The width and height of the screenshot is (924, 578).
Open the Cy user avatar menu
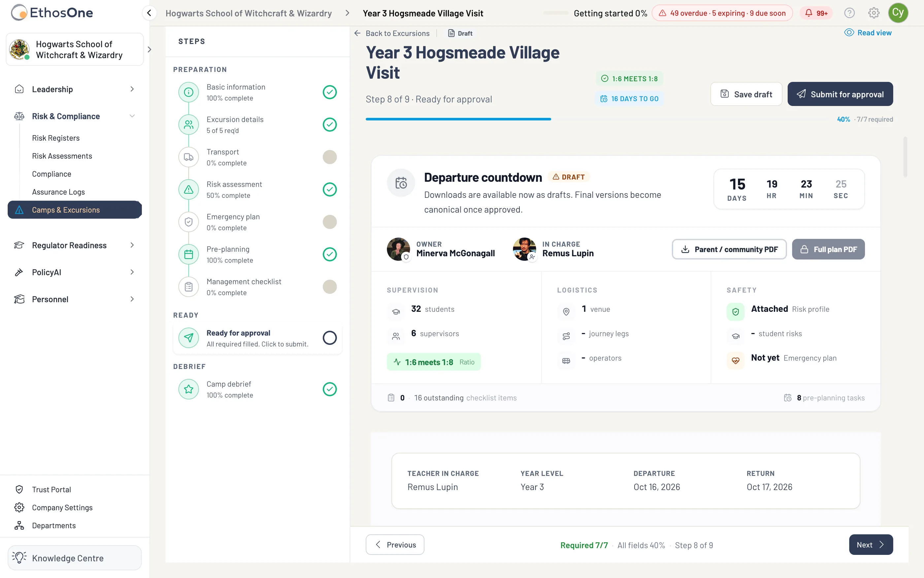[898, 13]
